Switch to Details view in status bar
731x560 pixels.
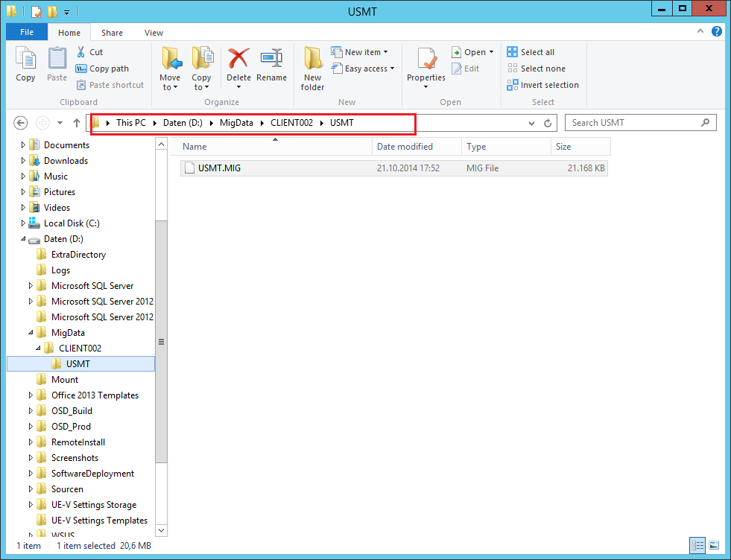697,545
